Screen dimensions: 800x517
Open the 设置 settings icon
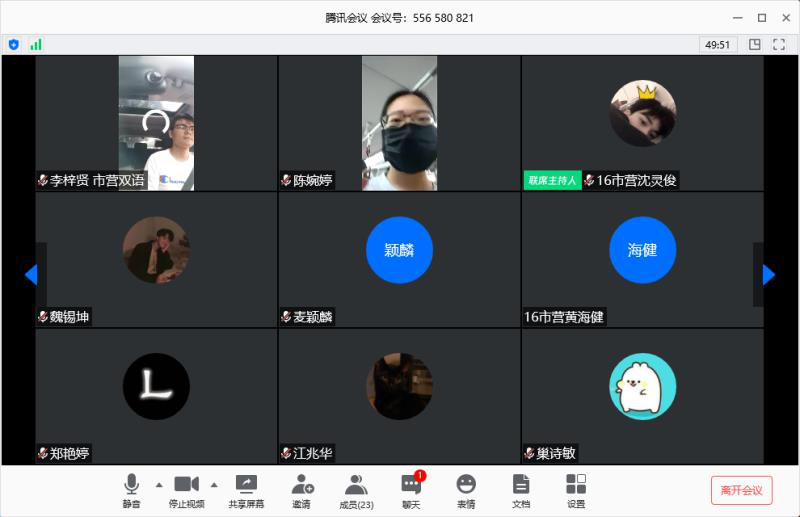(x=576, y=490)
